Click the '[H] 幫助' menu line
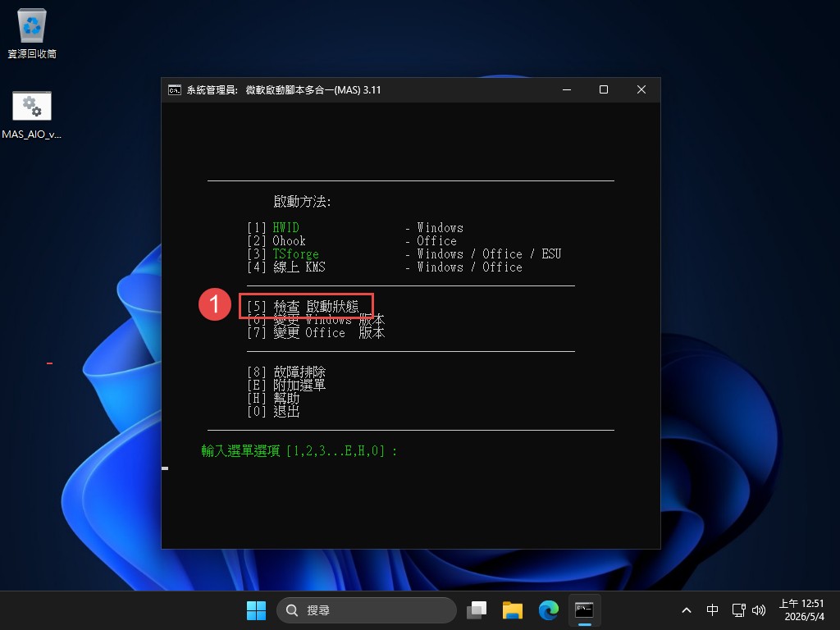This screenshot has height=630, width=840. click(x=273, y=398)
